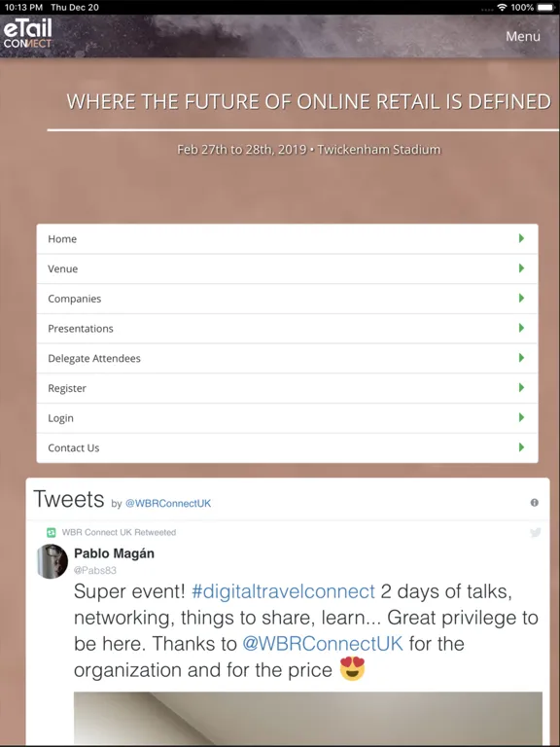Choose Contact Us
The width and height of the screenshot is (560, 747).
point(287,447)
